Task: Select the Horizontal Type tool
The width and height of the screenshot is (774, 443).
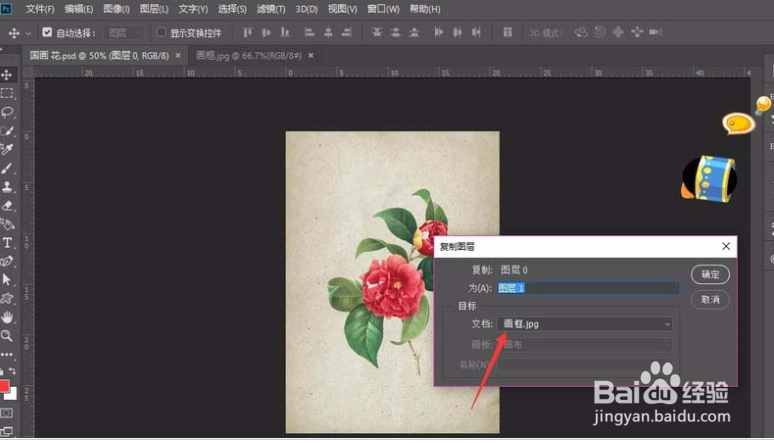Action: 7,242
